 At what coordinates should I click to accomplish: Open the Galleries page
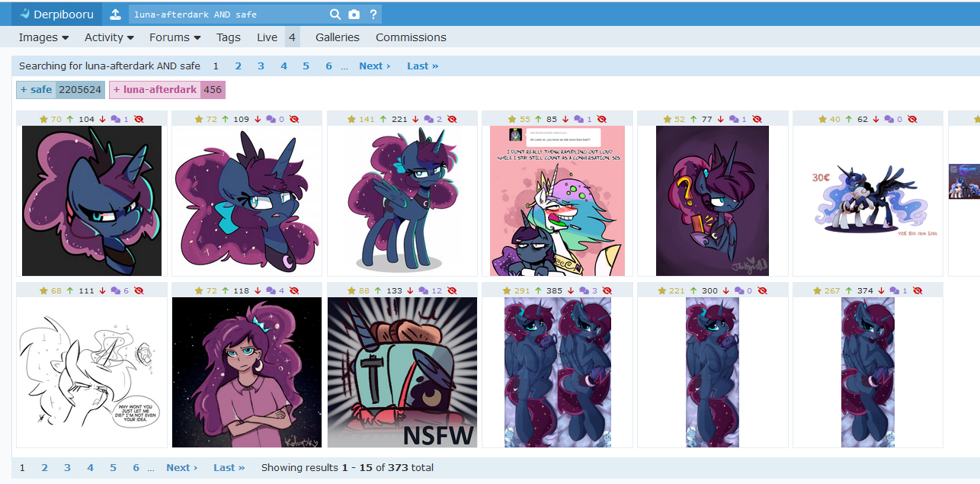[338, 37]
